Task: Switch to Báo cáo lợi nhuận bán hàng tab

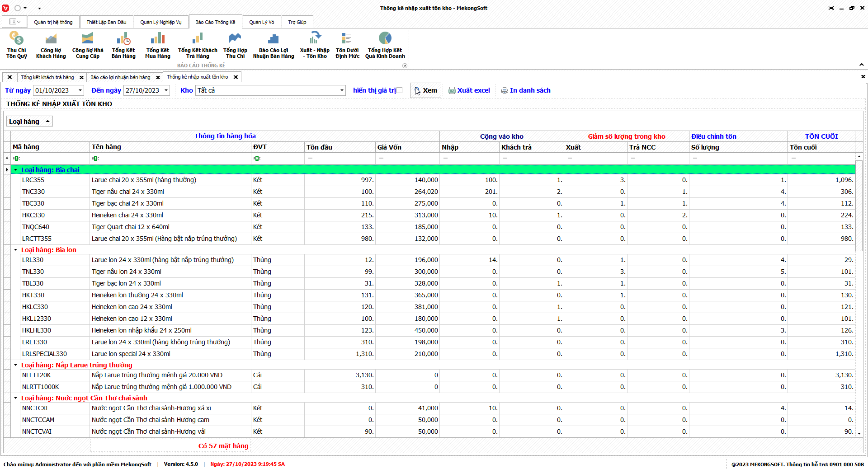Action: click(x=120, y=77)
